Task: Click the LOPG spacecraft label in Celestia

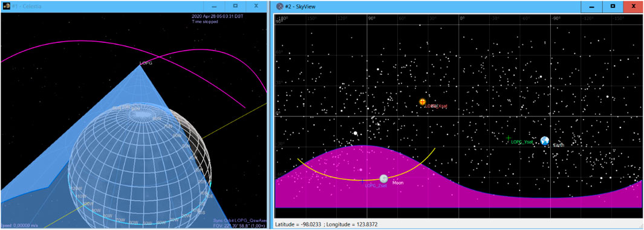Action: 146,63
